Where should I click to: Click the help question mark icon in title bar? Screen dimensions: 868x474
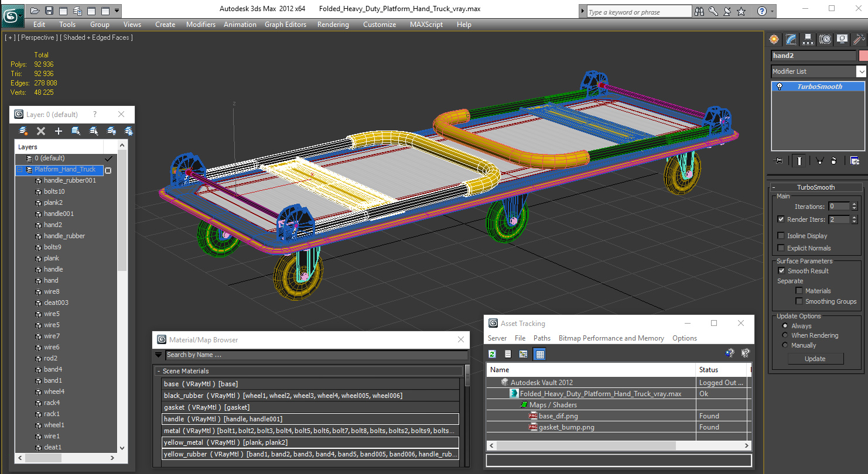(x=761, y=11)
